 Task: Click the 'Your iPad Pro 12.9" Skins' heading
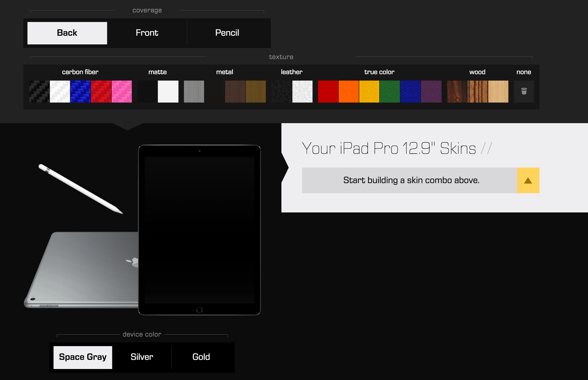[389, 148]
